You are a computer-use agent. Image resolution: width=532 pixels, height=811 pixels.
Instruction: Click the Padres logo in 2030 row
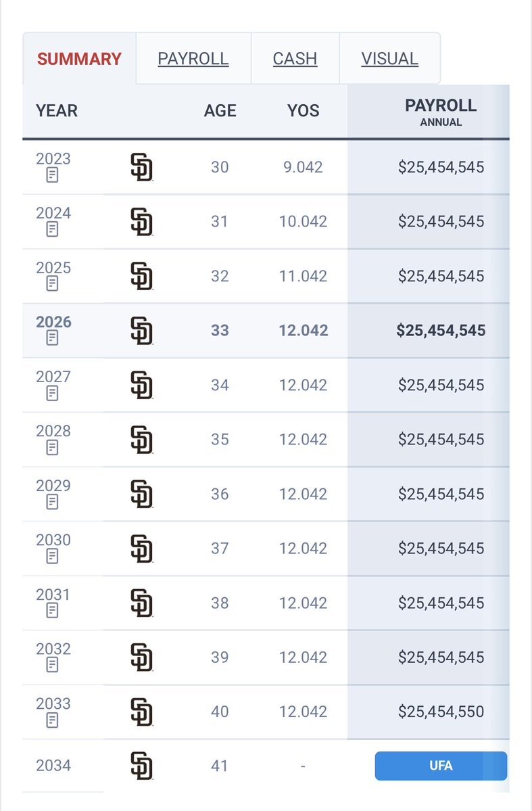141,548
